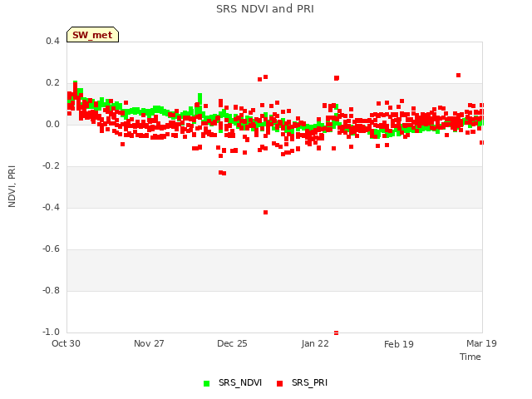
Task: Click the Nov 27 x-axis label
Action: click(149, 343)
